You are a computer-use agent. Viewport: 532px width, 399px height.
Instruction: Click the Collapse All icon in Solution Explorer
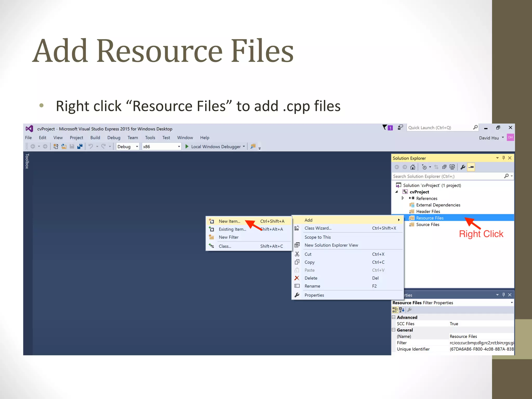[x=444, y=167]
